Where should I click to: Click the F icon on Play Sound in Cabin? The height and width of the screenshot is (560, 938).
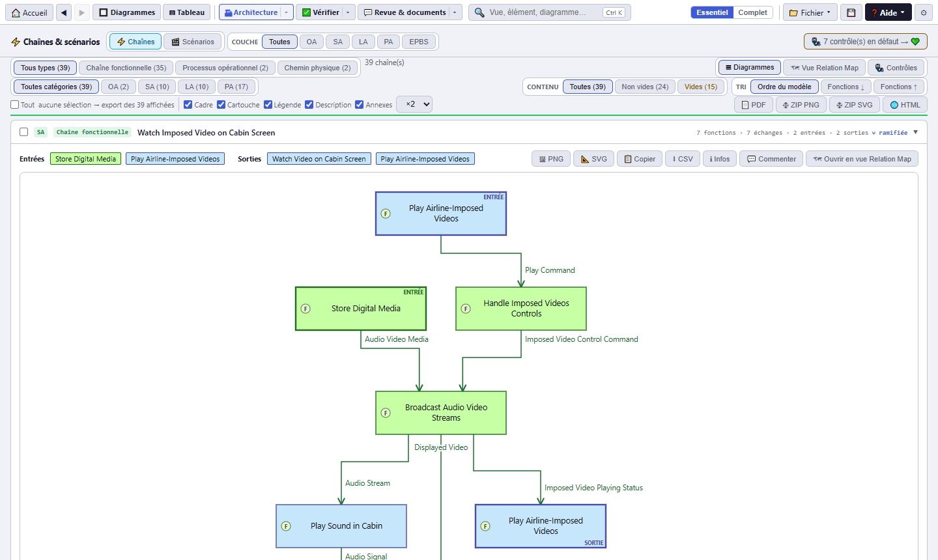click(286, 526)
